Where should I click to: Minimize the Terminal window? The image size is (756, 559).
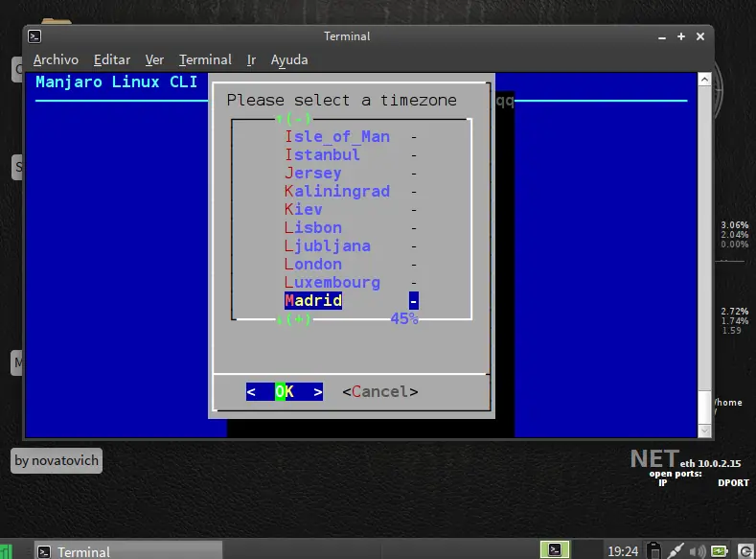tap(662, 37)
